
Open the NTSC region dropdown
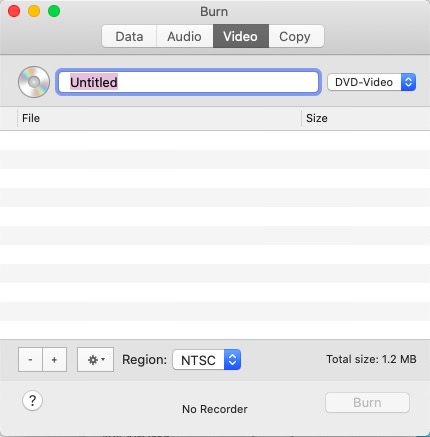207,360
